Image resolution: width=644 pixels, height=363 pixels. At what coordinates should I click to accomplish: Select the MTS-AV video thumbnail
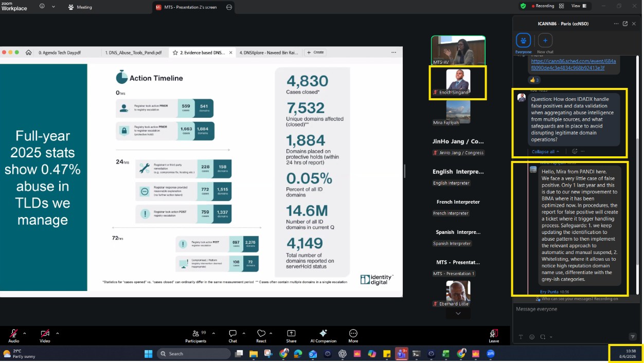(x=458, y=50)
